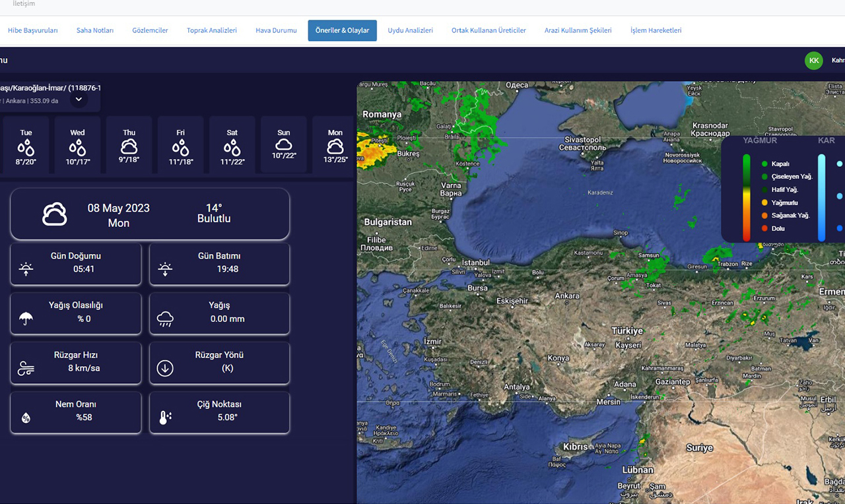Image resolution: width=845 pixels, height=504 pixels.
Task: Click the 05:41 sunrise time value
Action: [84, 269]
